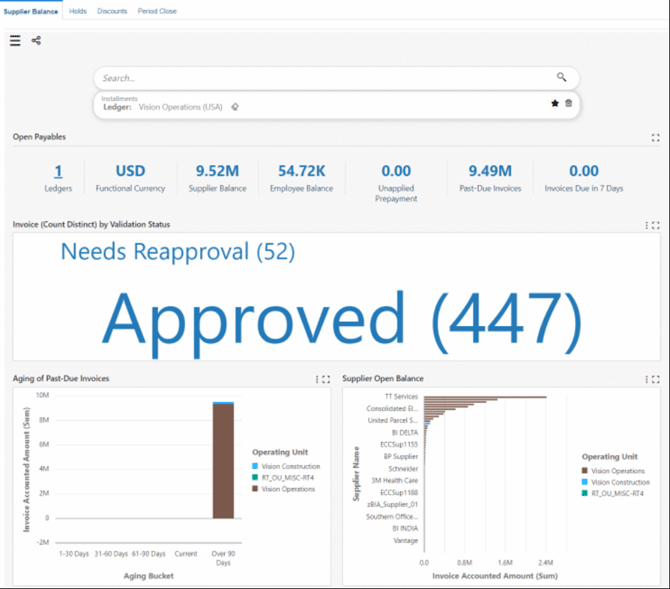Open options menu for Supplier Open Balance
670x589 pixels.
pos(645,379)
